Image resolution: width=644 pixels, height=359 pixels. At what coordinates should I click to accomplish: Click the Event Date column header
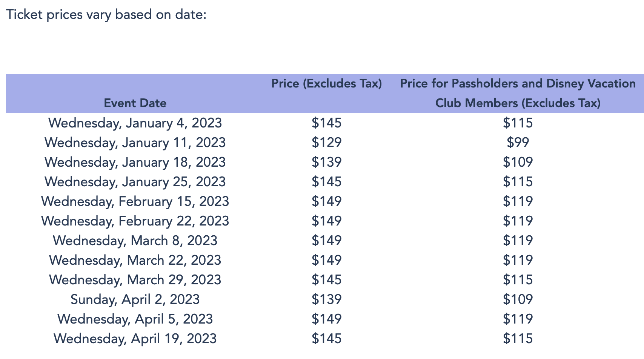pos(135,103)
